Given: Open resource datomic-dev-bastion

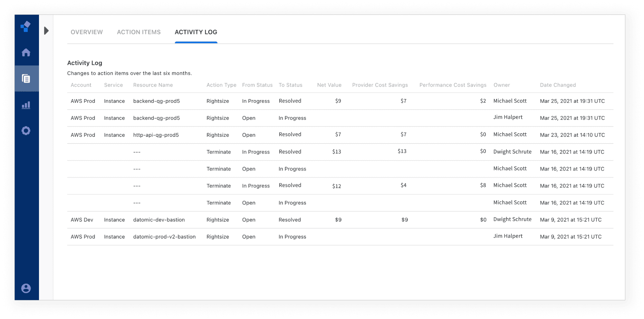Looking at the screenshot, I should pyautogui.click(x=159, y=220).
